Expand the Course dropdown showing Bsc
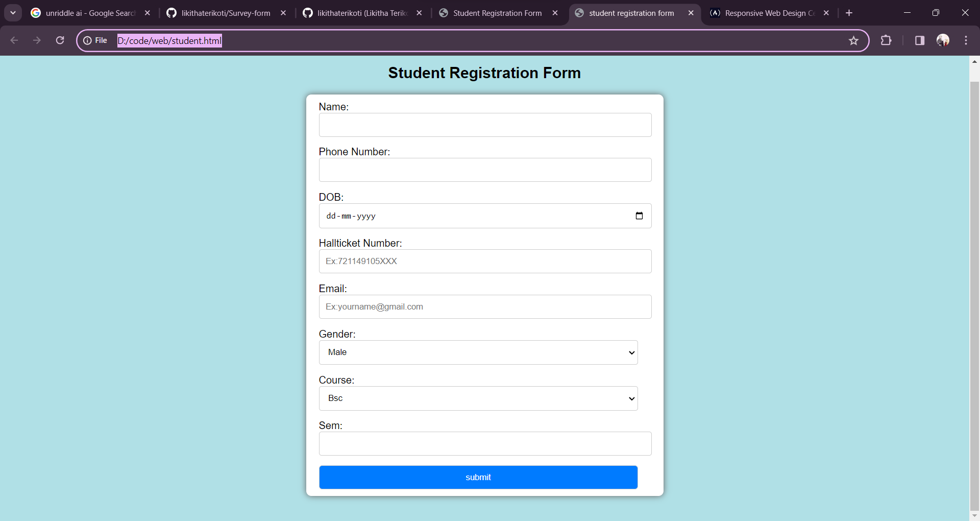Viewport: 980px width, 521px height. click(x=478, y=398)
